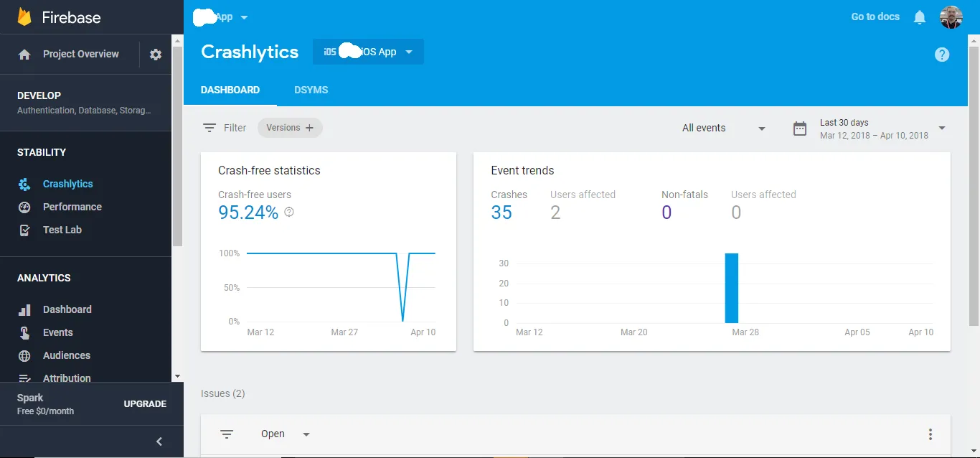The image size is (980, 458).
Task: Open user account avatar
Action: point(951,17)
